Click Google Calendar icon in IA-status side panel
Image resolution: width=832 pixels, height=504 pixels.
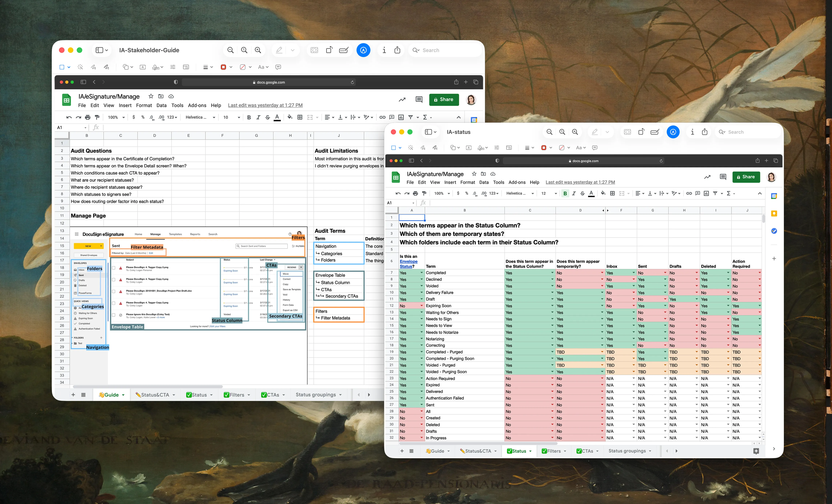click(774, 196)
